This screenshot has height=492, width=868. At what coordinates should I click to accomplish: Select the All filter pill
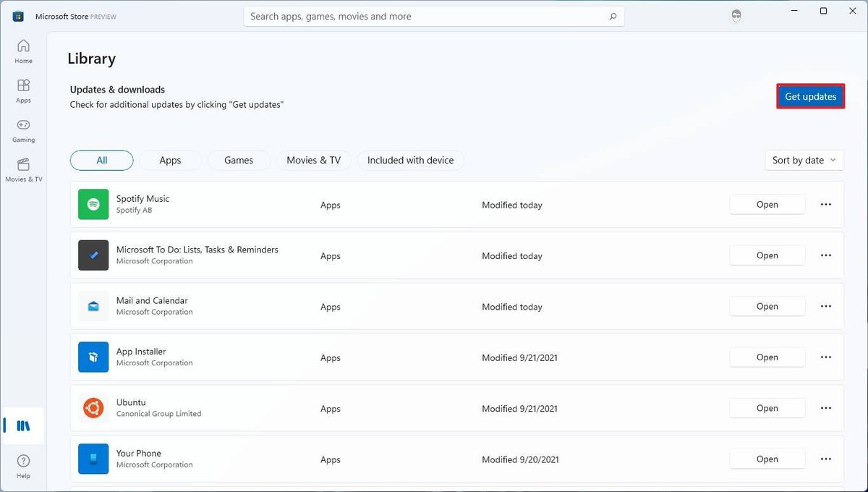tap(101, 160)
